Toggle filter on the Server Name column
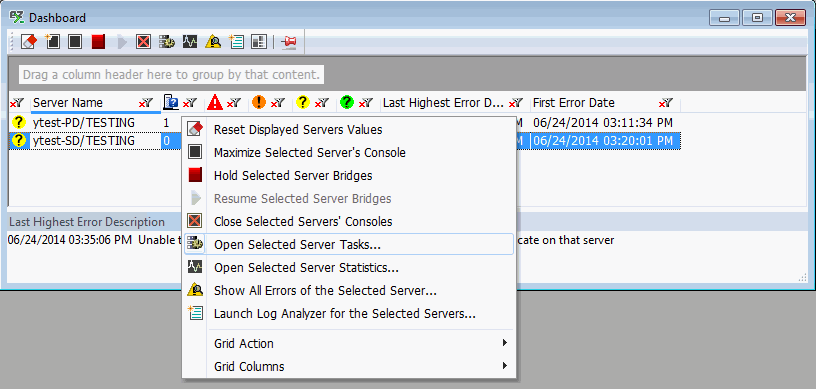 click(x=146, y=103)
